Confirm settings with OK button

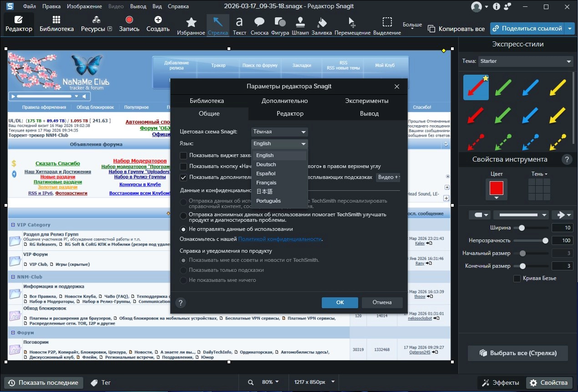tap(340, 302)
